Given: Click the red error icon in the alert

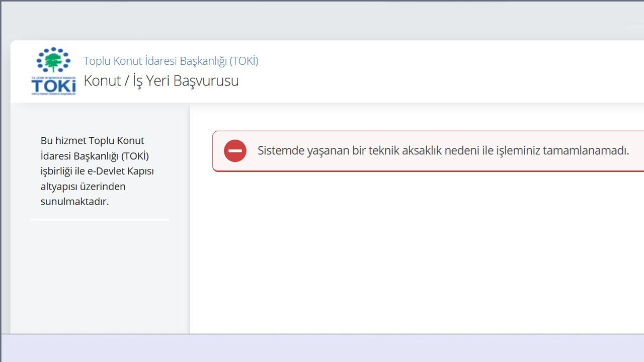Looking at the screenshot, I should pos(235,151).
